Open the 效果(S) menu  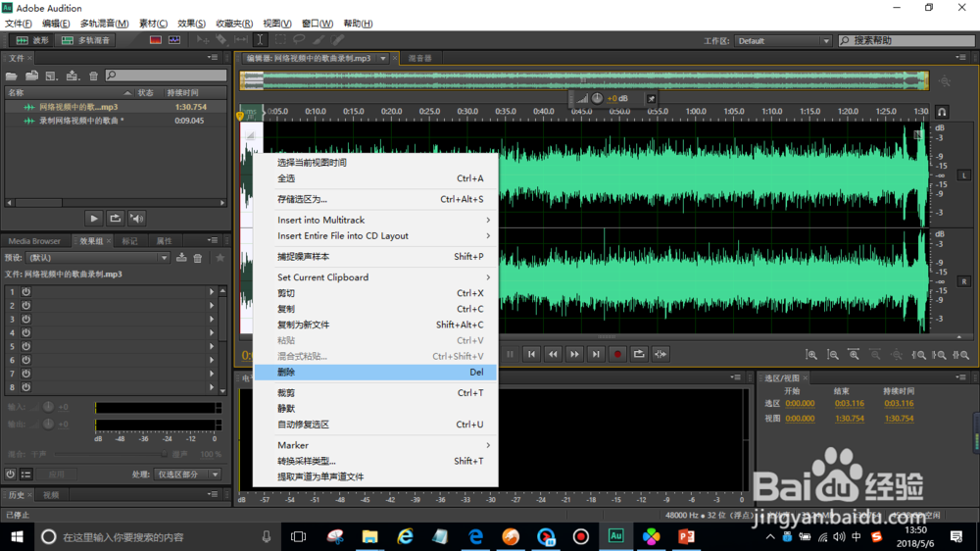coord(191,24)
